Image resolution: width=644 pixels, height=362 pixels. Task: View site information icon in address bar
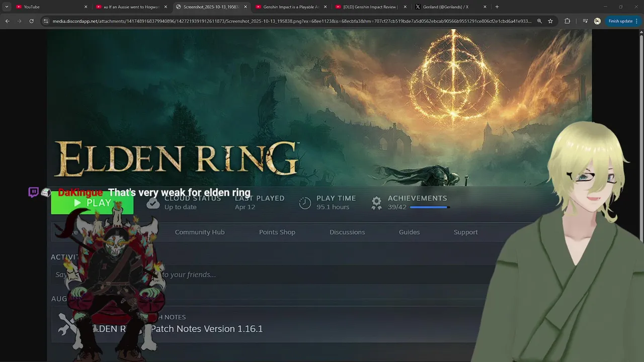[46, 21]
